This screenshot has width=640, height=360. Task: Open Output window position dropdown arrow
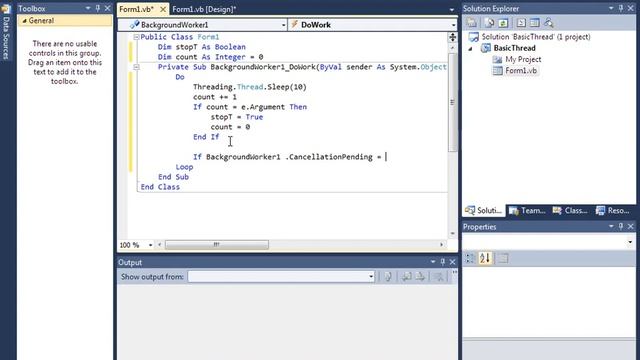click(433, 262)
